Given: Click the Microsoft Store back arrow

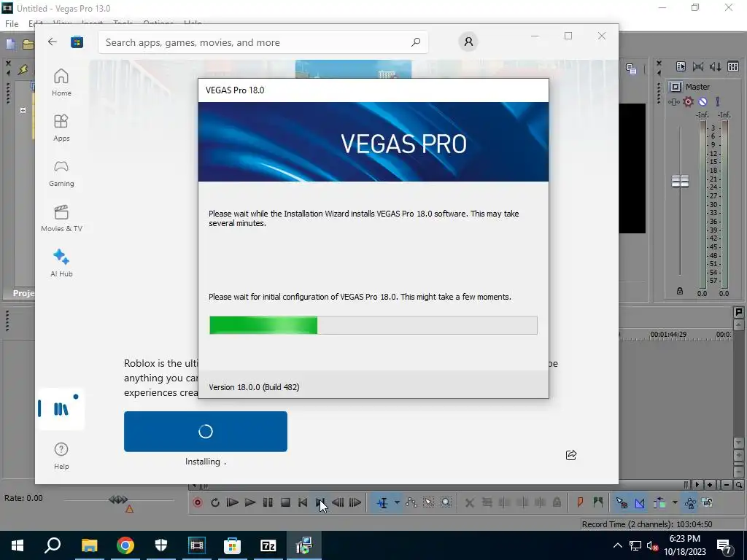Looking at the screenshot, I should [53, 42].
